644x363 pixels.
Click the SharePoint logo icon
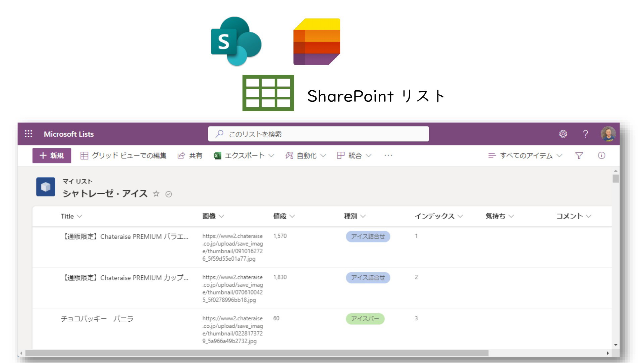pos(236,41)
